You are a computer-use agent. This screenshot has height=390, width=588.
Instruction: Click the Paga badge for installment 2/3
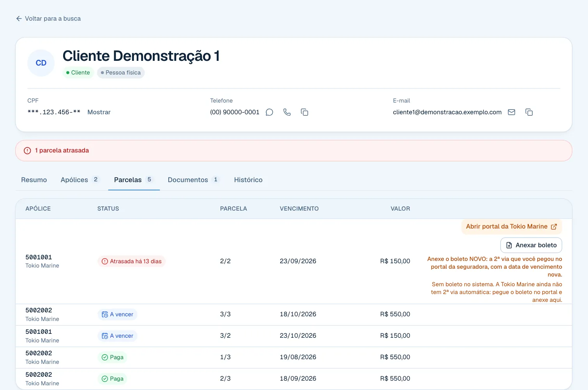point(112,379)
